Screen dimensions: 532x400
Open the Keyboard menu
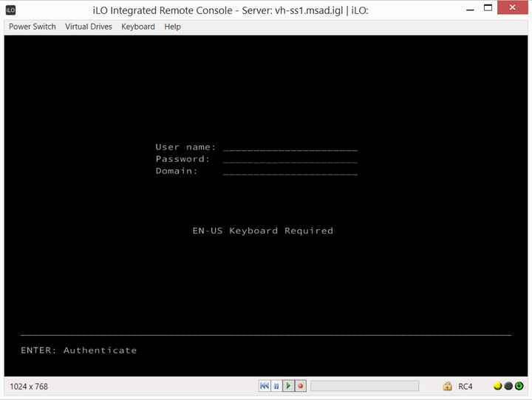[138, 27]
